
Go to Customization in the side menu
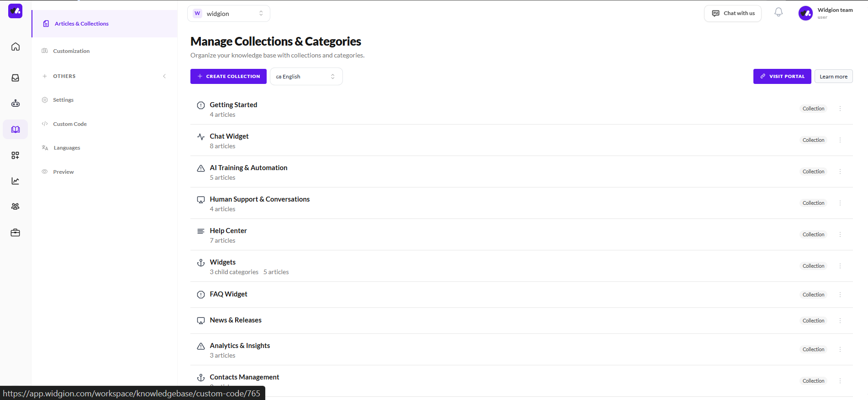71,51
